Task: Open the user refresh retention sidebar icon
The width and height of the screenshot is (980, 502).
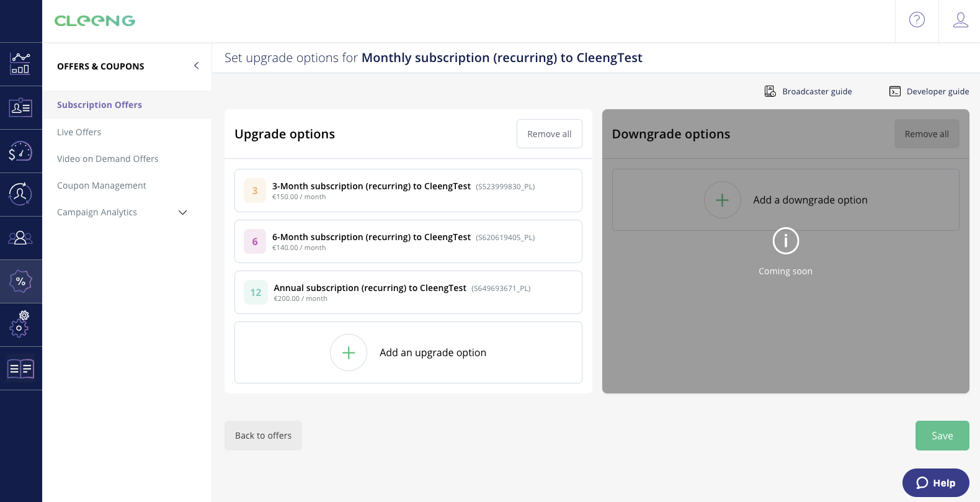Action: [x=20, y=194]
